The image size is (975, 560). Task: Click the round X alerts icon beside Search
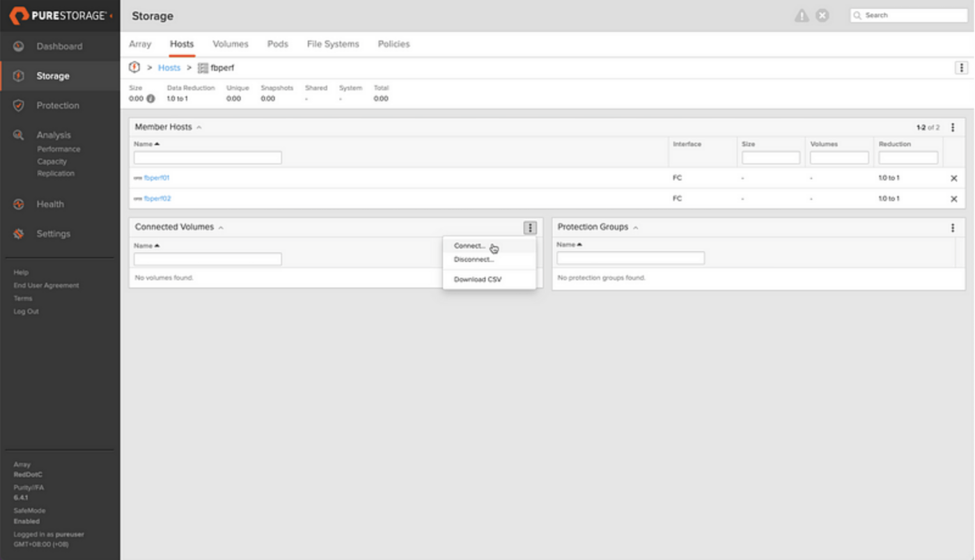[x=822, y=15]
